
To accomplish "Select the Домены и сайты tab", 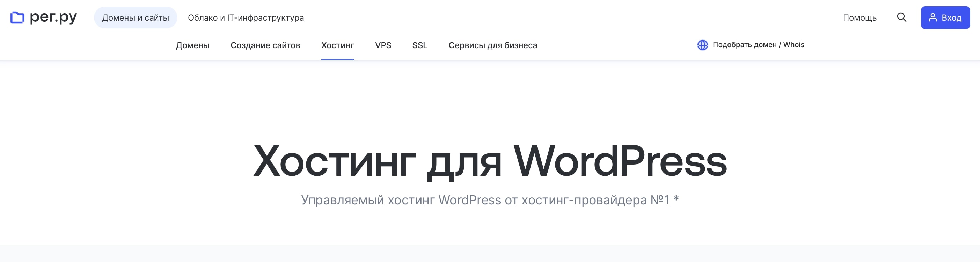I will 136,17.
